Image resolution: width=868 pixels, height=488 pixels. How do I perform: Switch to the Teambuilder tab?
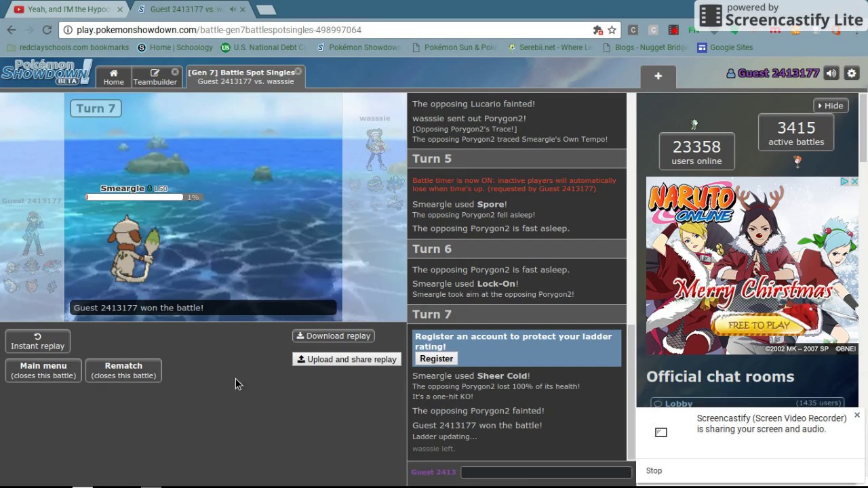[155, 77]
